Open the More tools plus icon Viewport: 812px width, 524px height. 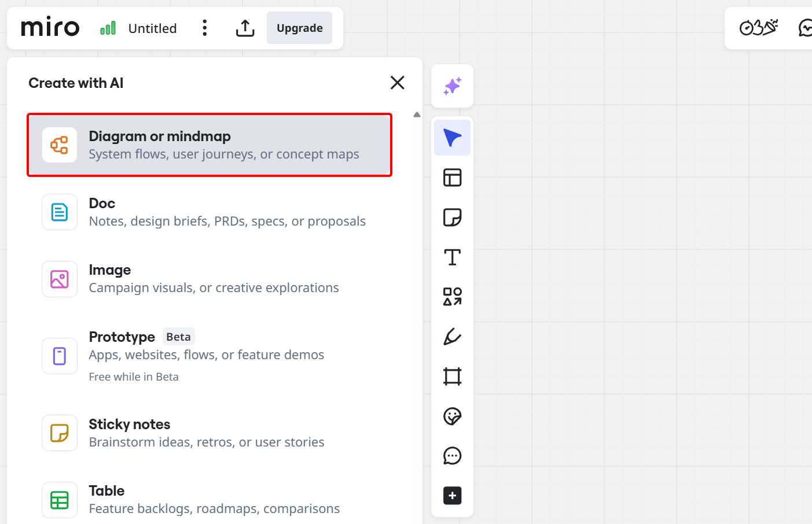point(452,495)
